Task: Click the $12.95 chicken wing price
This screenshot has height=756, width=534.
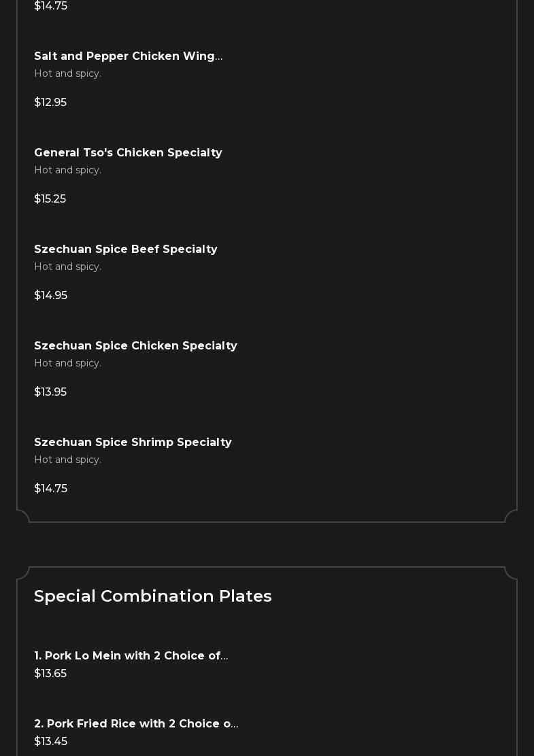Action: [x=50, y=103]
